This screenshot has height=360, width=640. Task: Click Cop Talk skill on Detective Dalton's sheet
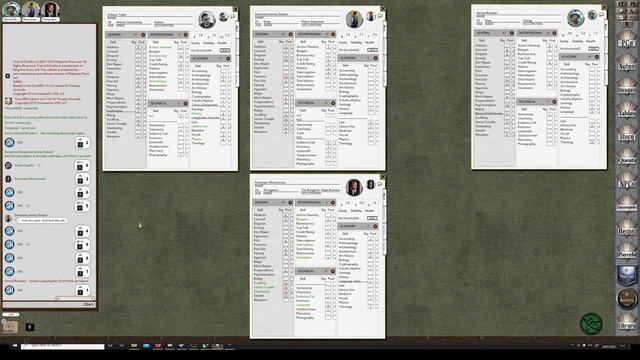point(303,60)
